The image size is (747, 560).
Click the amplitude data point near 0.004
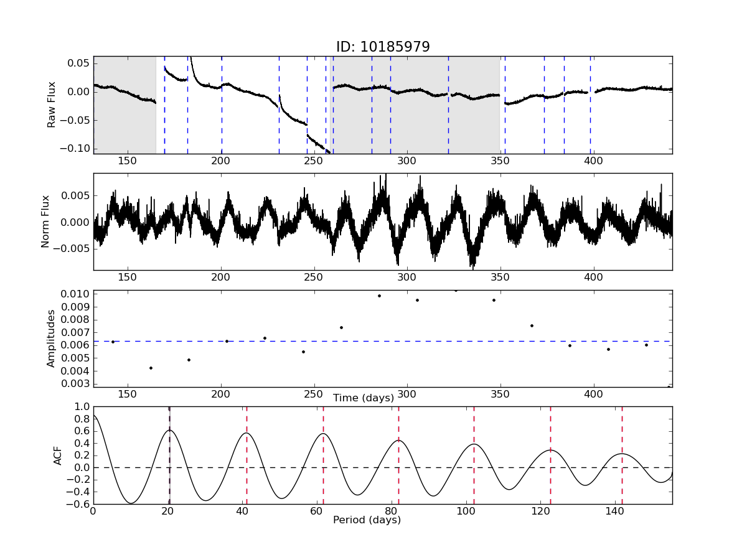coord(151,368)
